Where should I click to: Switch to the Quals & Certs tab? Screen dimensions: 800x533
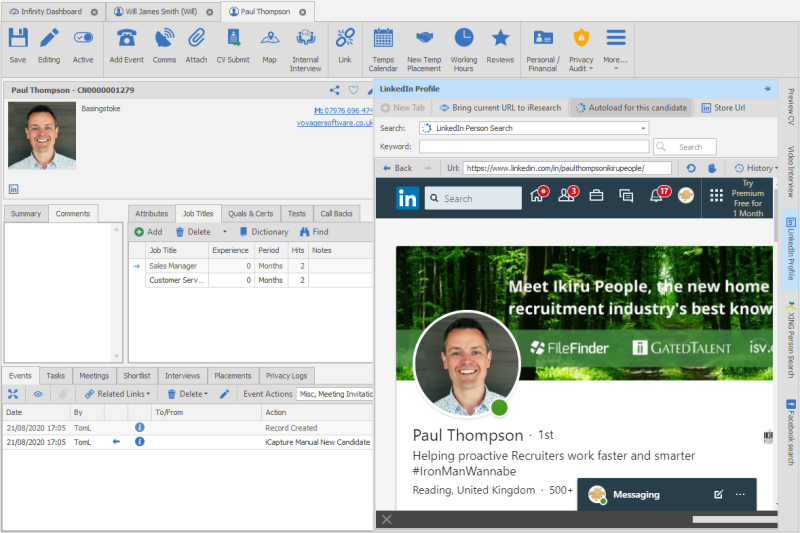(250, 213)
